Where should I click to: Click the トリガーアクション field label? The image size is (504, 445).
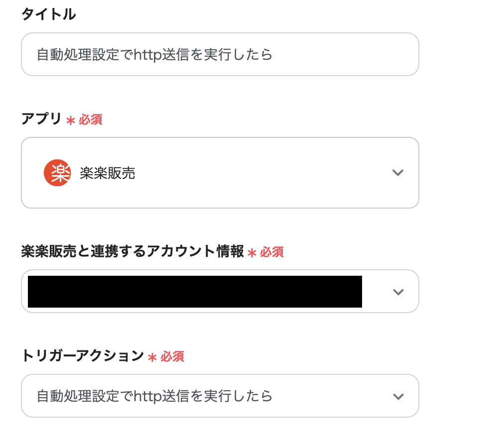point(82,356)
